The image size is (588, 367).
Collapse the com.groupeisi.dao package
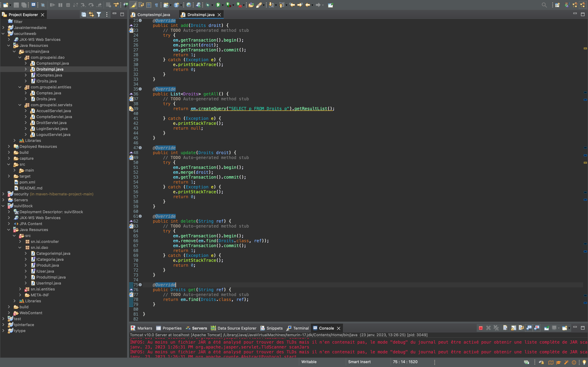[20, 57]
